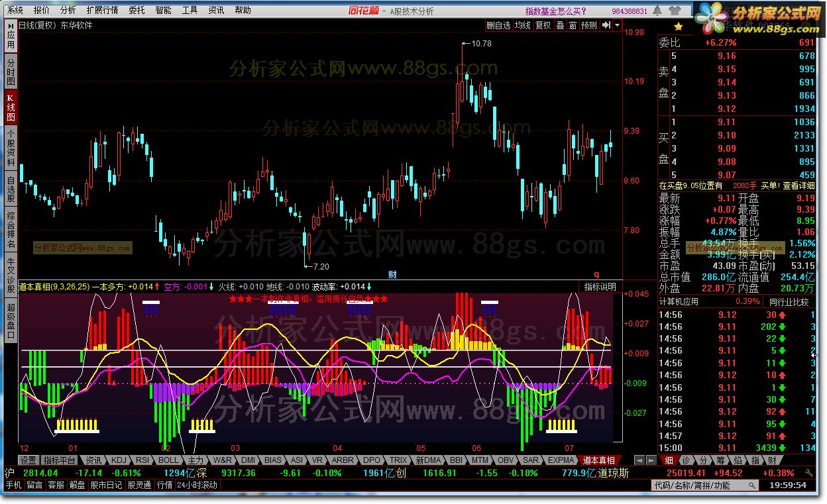Open the 分析 menu
This screenshot has height=504, width=827.
point(68,10)
